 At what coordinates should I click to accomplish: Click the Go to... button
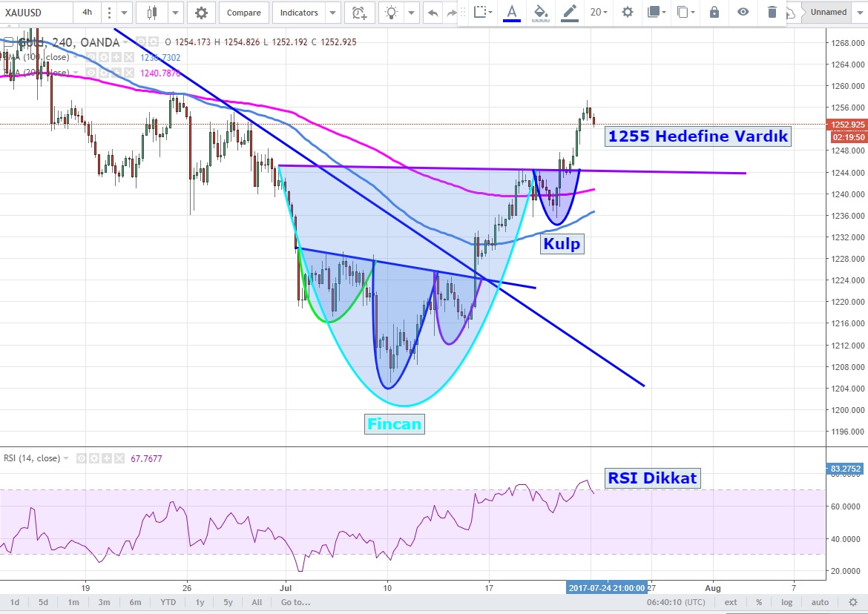coord(295,602)
